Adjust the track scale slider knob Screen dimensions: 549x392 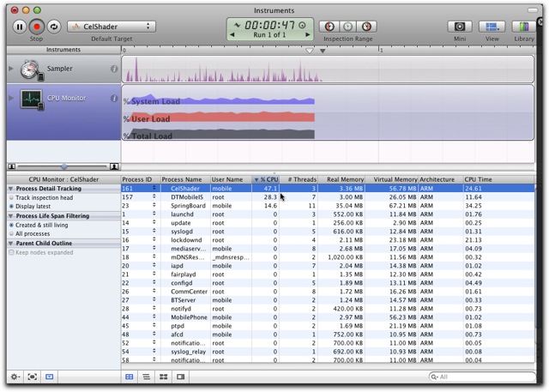[63, 166]
